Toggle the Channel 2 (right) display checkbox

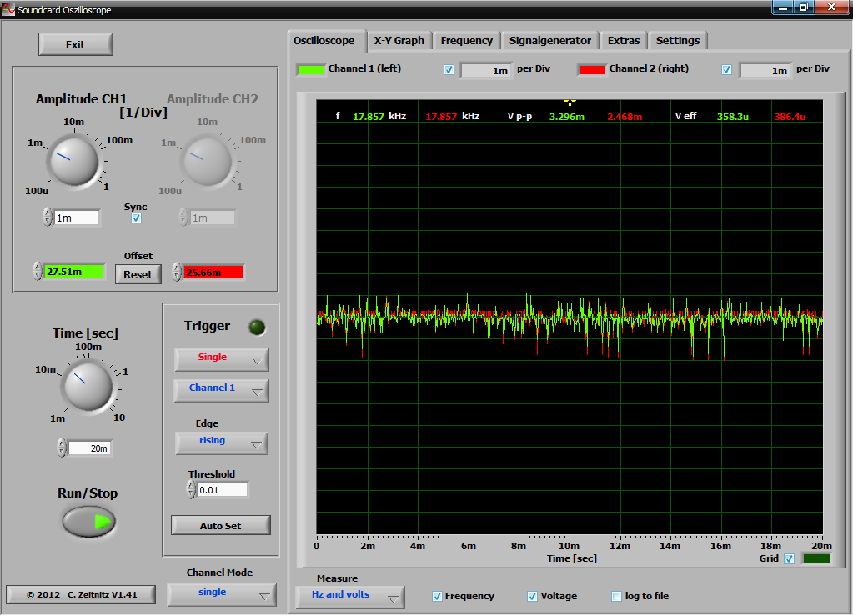726,69
